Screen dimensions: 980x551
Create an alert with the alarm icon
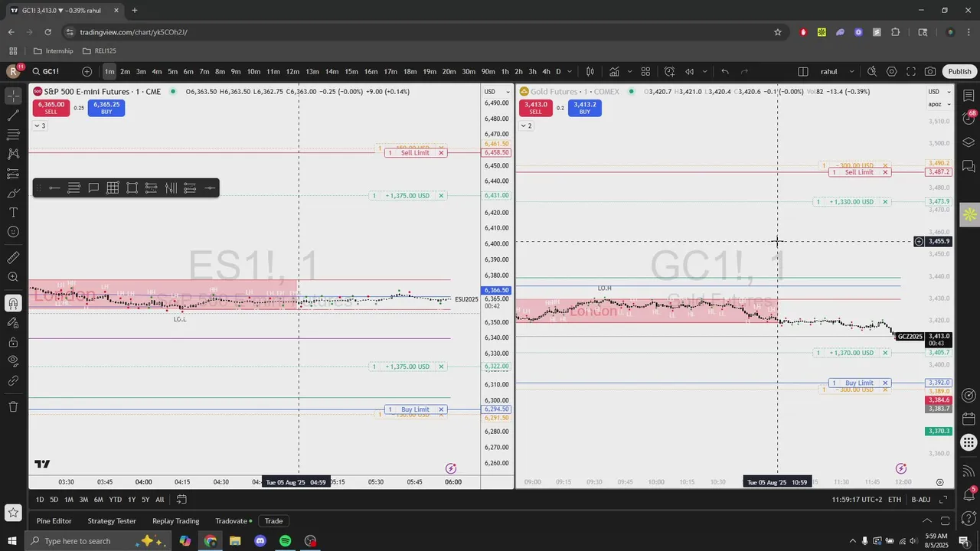[x=669, y=71]
